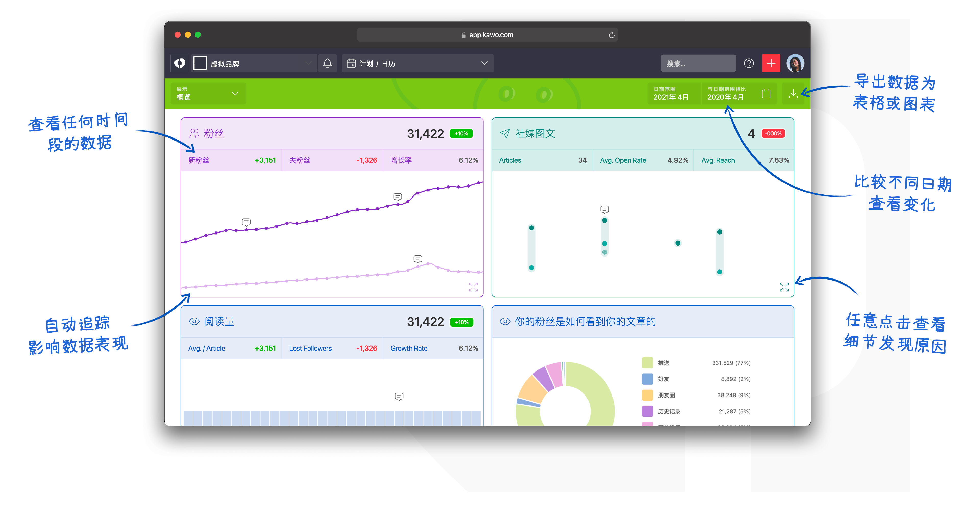Expand the 粉丝 chart fullscreen

tap(473, 287)
